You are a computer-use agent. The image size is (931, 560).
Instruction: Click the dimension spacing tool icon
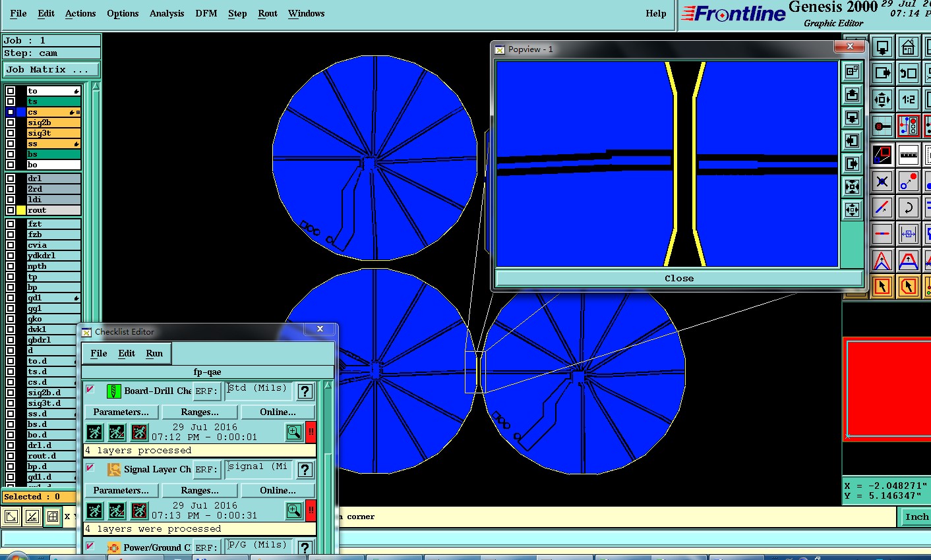click(x=909, y=234)
